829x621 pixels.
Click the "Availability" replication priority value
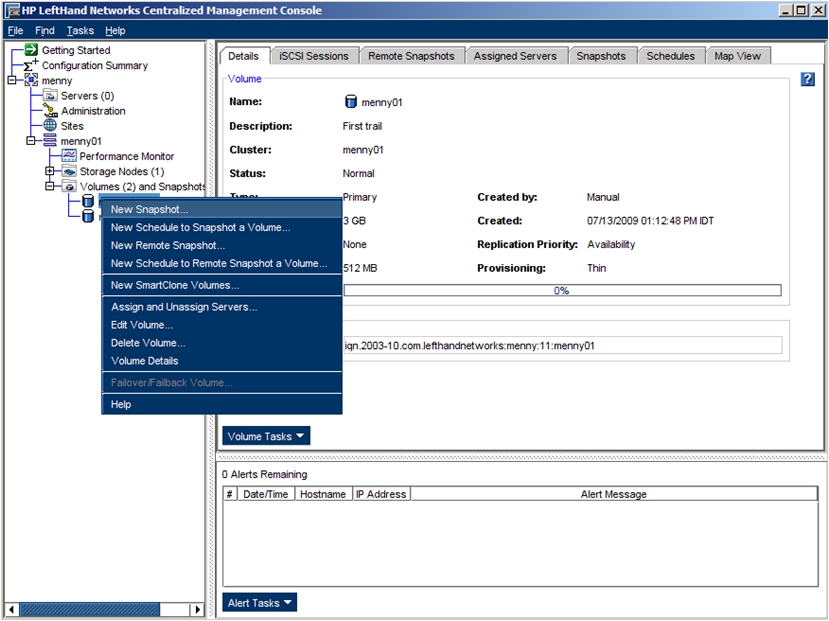611,244
